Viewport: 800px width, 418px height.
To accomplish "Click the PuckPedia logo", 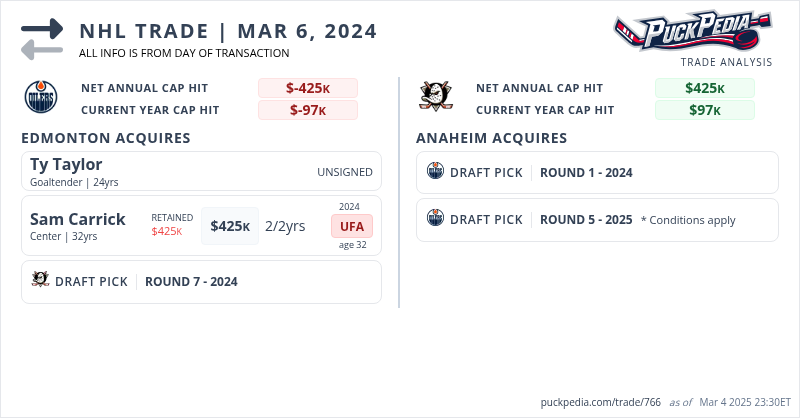I will coord(692,30).
